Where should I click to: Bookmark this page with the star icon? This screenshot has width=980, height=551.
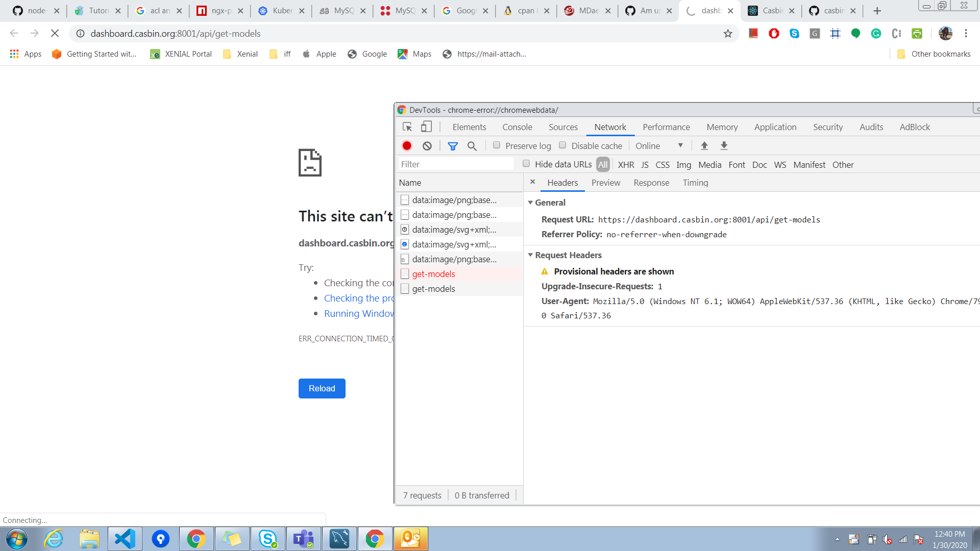728,34
